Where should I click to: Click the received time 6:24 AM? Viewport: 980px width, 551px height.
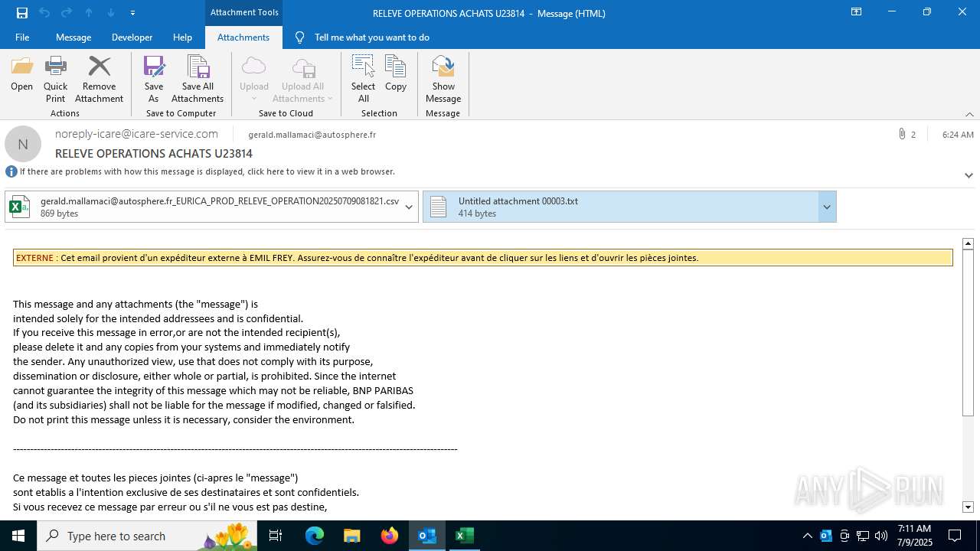958,134
